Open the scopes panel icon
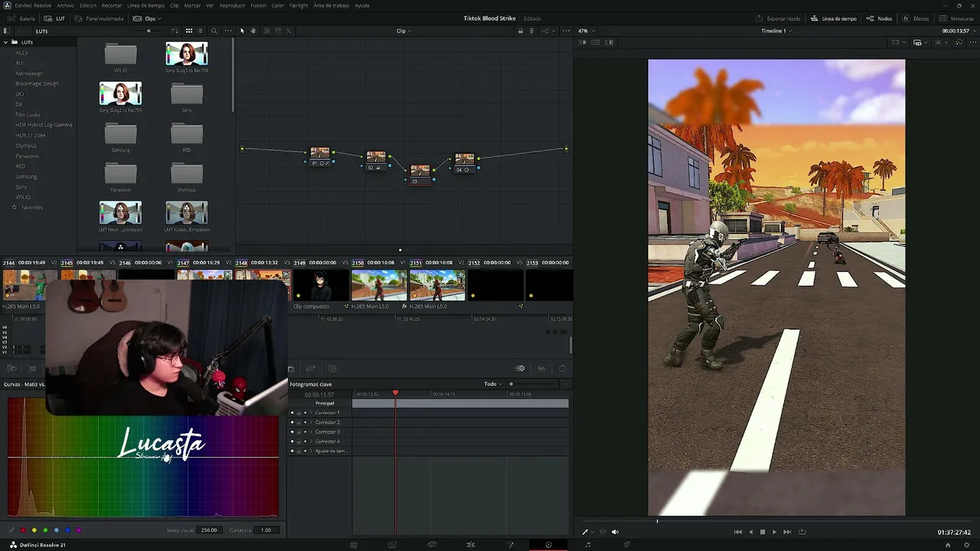 (541, 369)
